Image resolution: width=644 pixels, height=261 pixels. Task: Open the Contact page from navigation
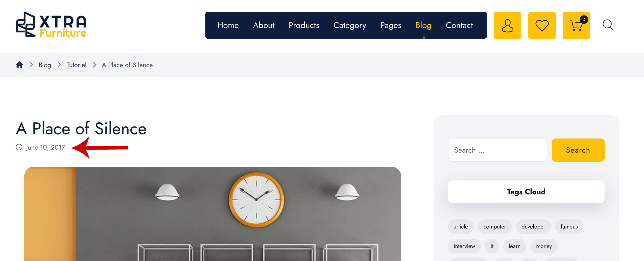click(459, 25)
